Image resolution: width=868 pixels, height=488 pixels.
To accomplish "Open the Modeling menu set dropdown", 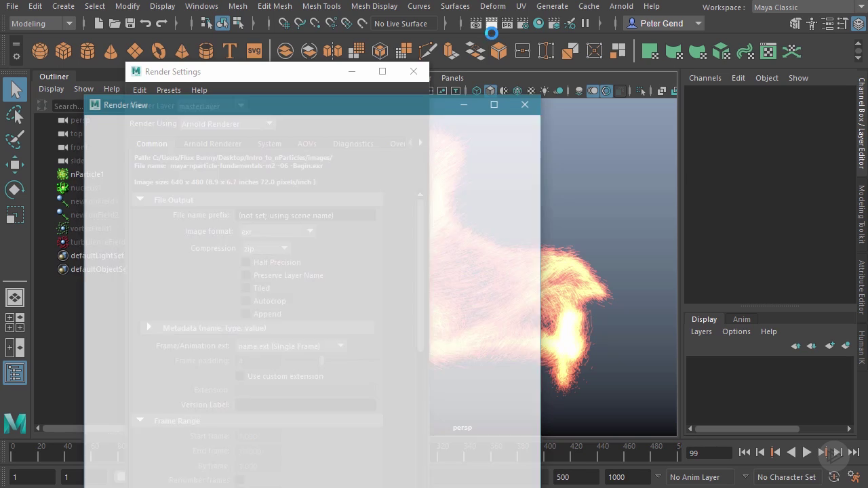I will click(42, 24).
